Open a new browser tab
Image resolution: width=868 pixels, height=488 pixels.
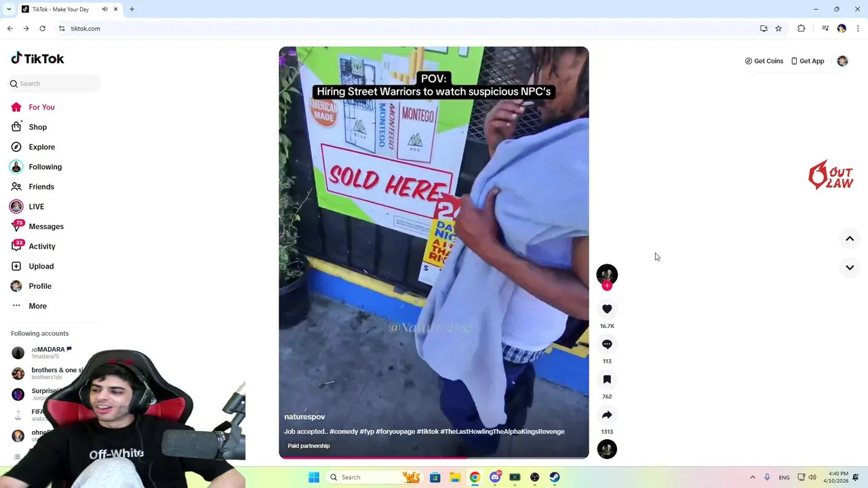(x=132, y=9)
